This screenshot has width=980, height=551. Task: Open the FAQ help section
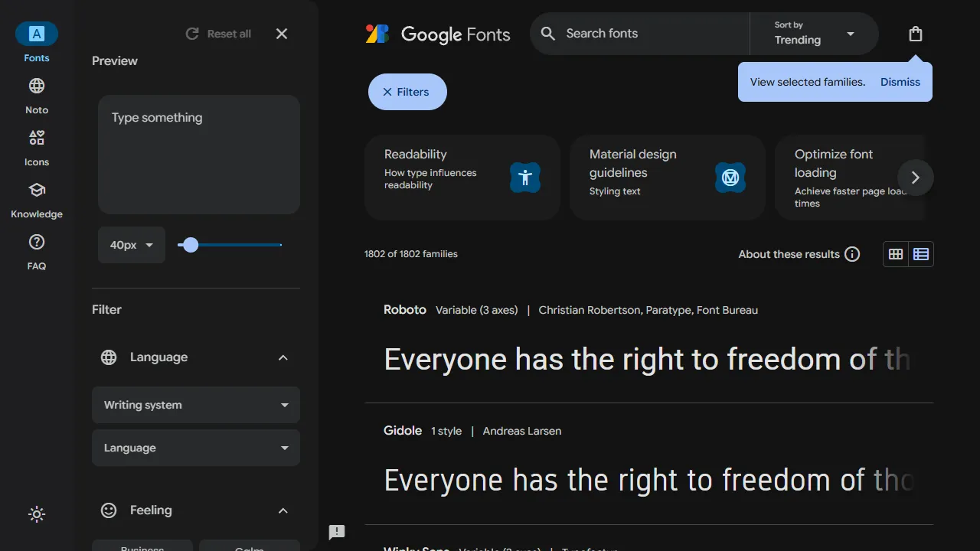point(37,251)
